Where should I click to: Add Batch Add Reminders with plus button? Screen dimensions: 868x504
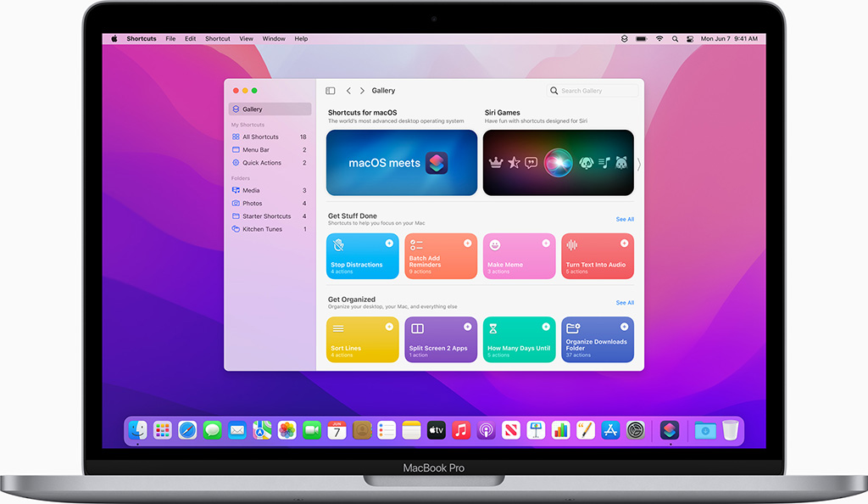(468, 244)
